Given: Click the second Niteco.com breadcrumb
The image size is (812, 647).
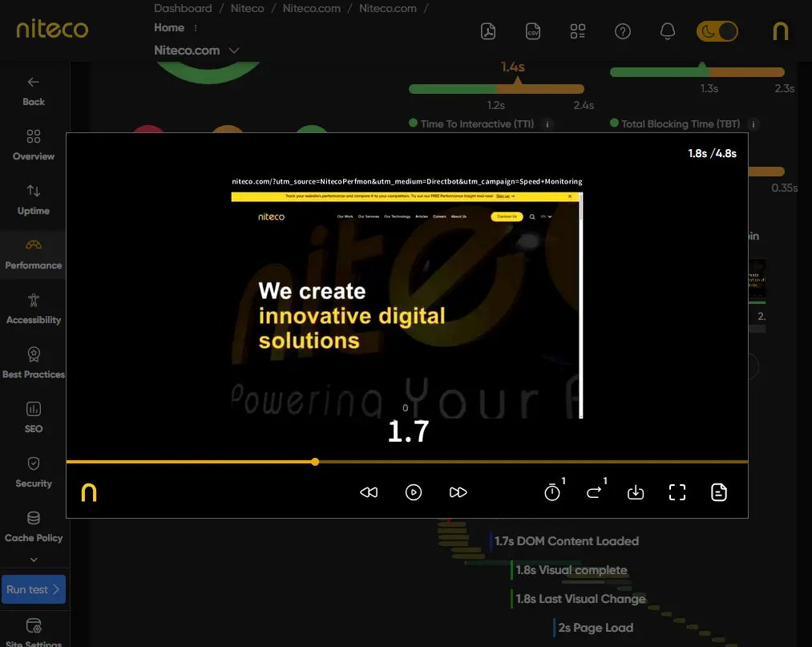Looking at the screenshot, I should point(388,8).
